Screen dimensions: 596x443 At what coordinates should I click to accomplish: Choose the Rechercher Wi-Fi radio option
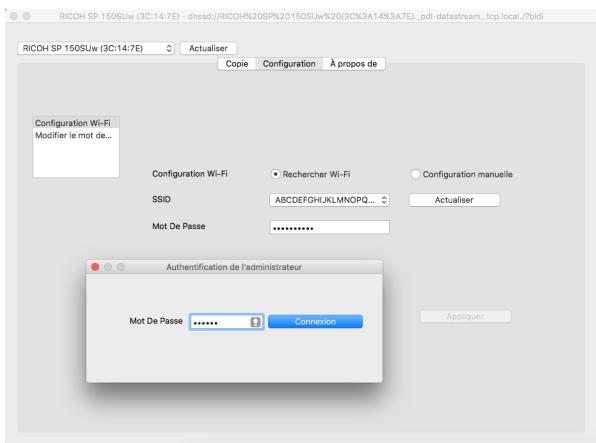coord(276,174)
